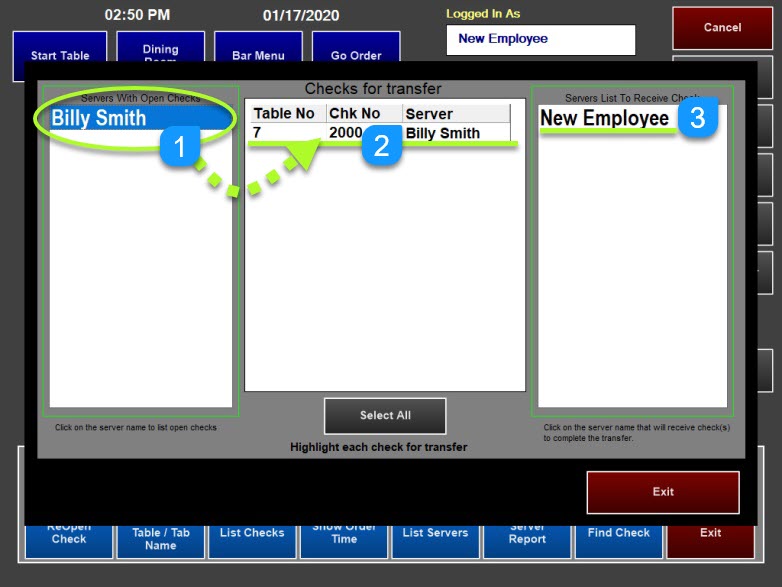782x587 pixels.
Task: Open the Bar Menu
Action: pyautogui.click(x=258, y=50)
